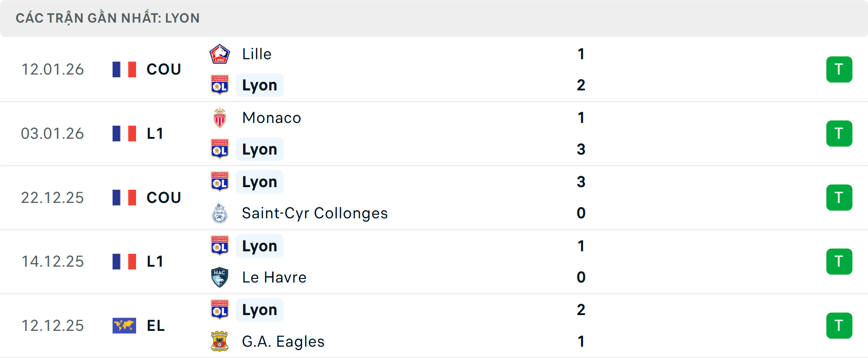
Task: Click the Monaco club crest icon
Action: pyautogui.click(x=220, y=118)
